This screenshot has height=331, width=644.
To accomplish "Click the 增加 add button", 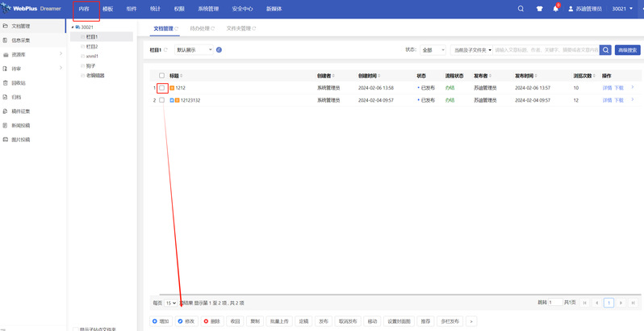I will (161, 321).
